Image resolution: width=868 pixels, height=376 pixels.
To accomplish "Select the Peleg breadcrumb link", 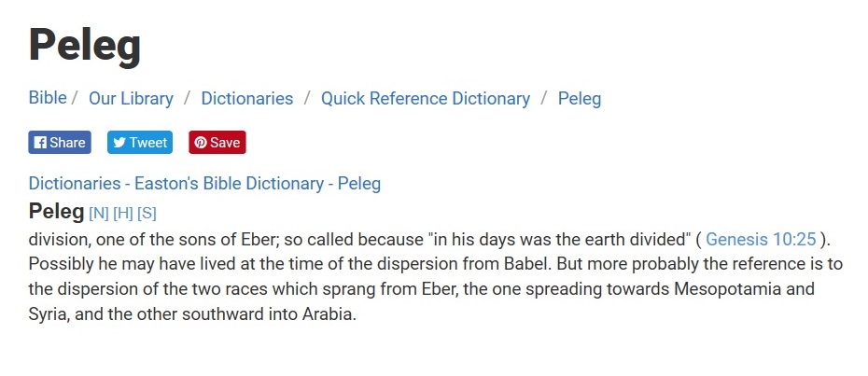I will (580, 99).
